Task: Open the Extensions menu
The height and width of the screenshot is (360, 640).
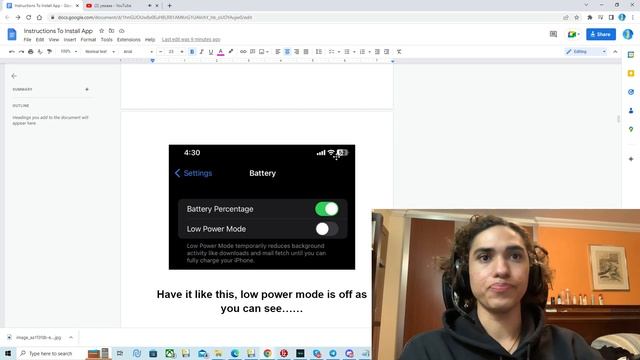Action: click(x=129, y=40)
